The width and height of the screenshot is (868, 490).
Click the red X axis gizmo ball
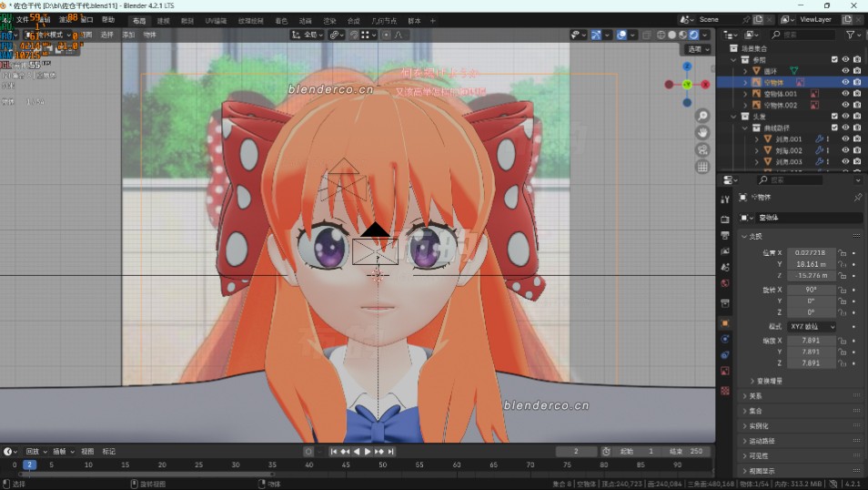click(705, 85)
